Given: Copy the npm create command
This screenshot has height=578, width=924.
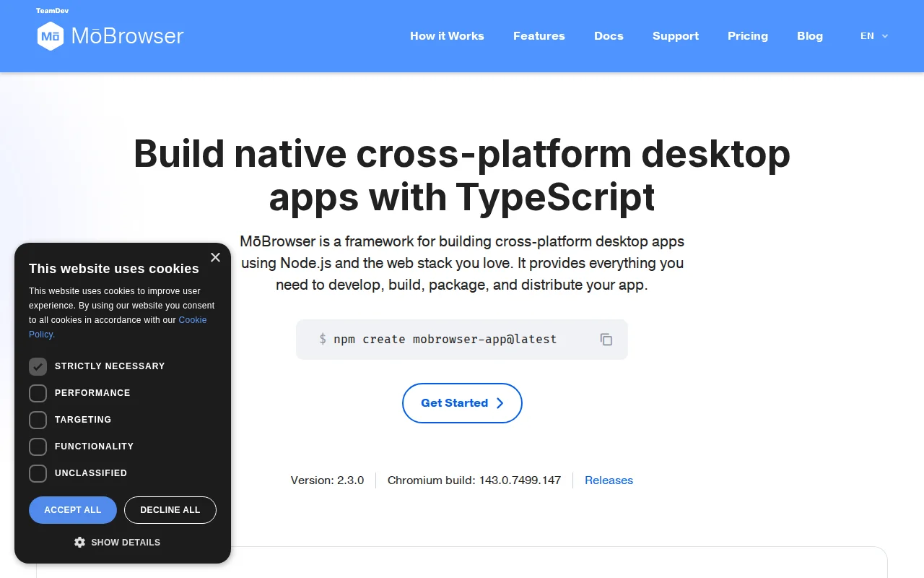Looking at the screenshot, I should pyautogui.click(x=606, y=340).
